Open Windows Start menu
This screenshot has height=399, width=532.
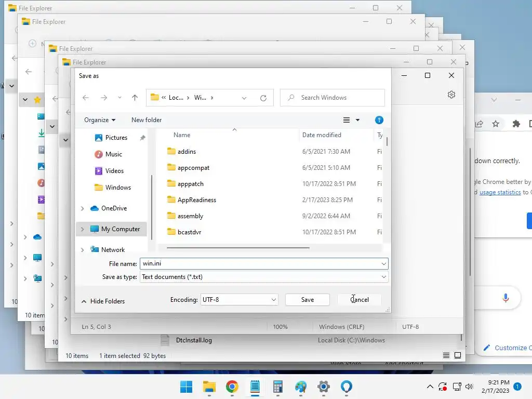pyautogui.click(x=187, y=387)
